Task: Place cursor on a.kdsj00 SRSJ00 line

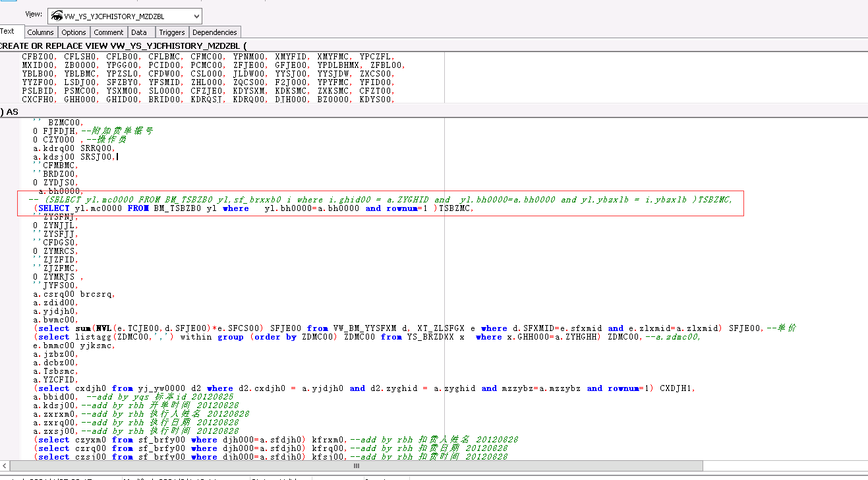Action: click(x=74, y=157)
